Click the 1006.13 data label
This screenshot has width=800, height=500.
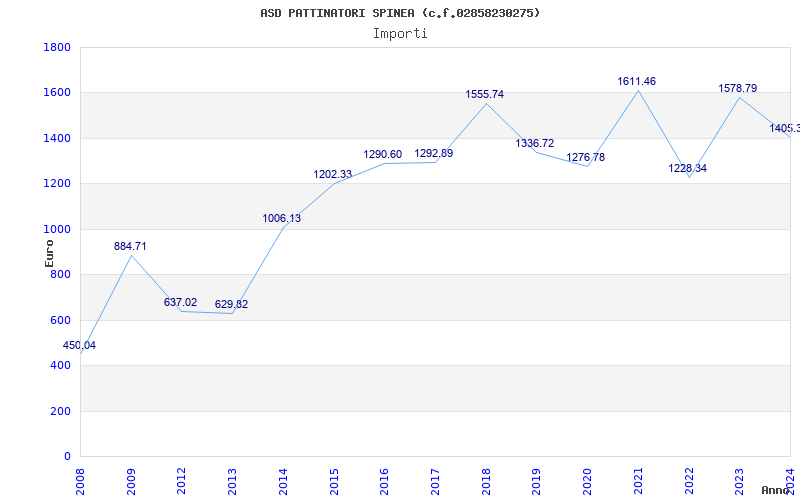(x=282, y=218)
